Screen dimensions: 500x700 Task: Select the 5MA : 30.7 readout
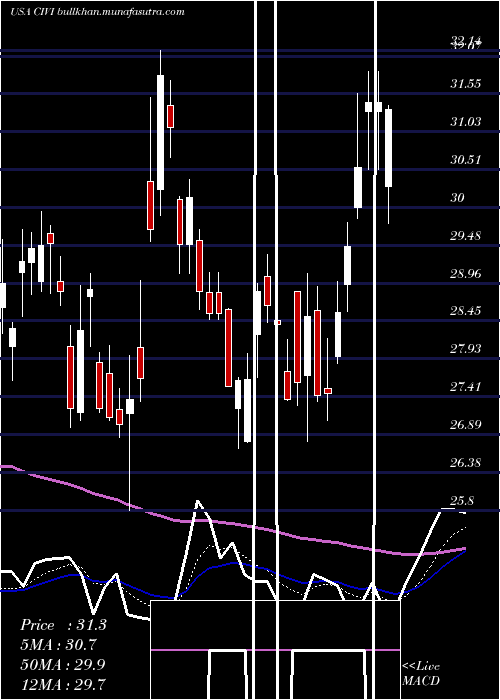(x=58, y=645)
